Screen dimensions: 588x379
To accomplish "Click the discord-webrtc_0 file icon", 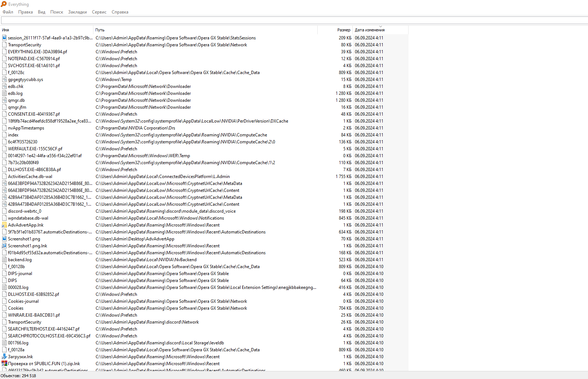I will [4, 211].
